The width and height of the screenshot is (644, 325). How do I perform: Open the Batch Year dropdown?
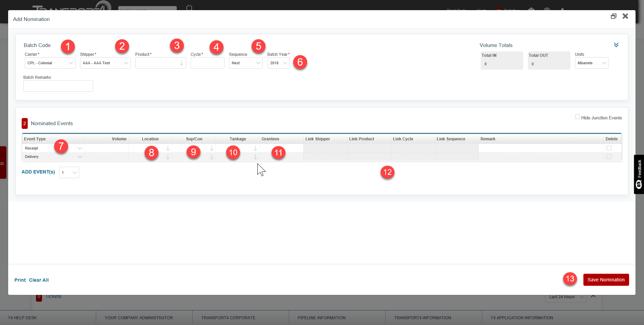coord(278,63)
